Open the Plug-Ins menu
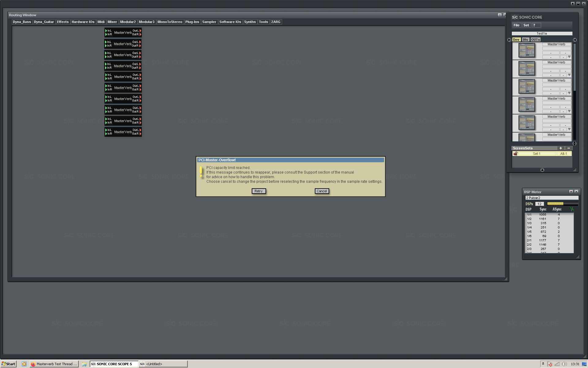Image resolution: width=588 pixels, height=368 pixels. click(192, 22)
